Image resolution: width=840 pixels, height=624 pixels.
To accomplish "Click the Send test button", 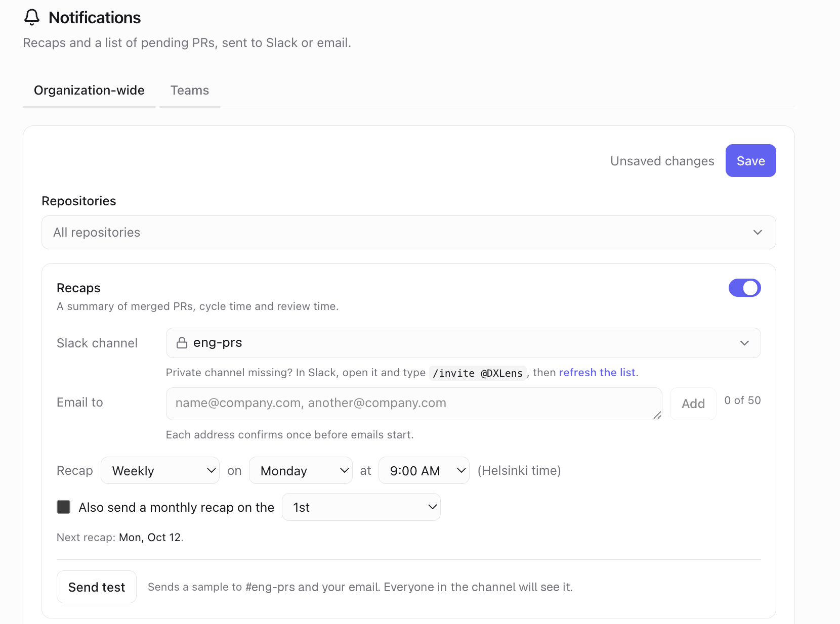I will click(x=97, y=587).
